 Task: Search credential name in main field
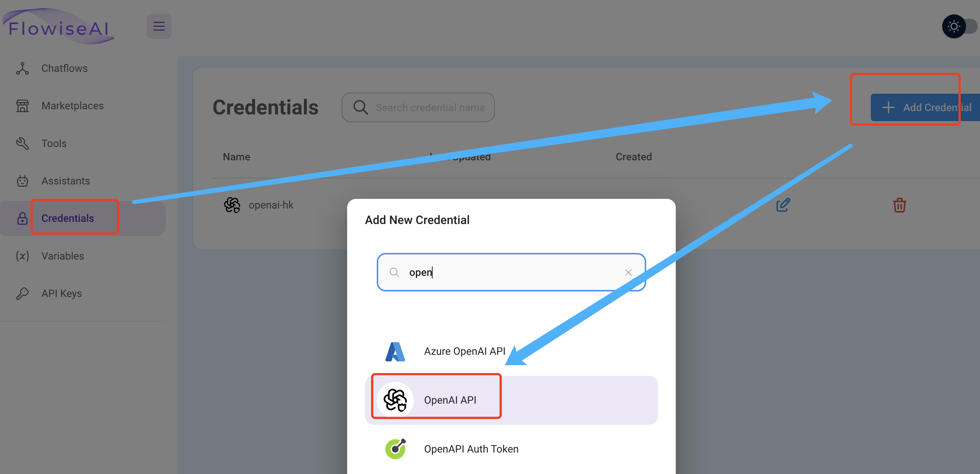click(x=419, y=107)
